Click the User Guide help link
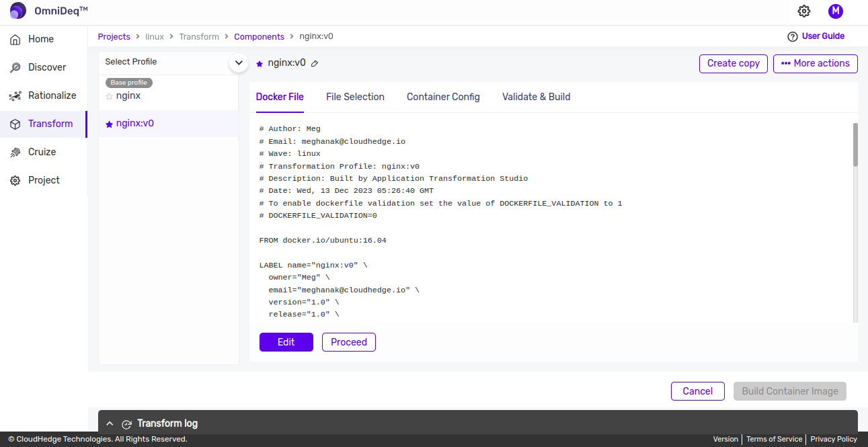The width and height of the screenshot is (868, 447). pos(816,36)
